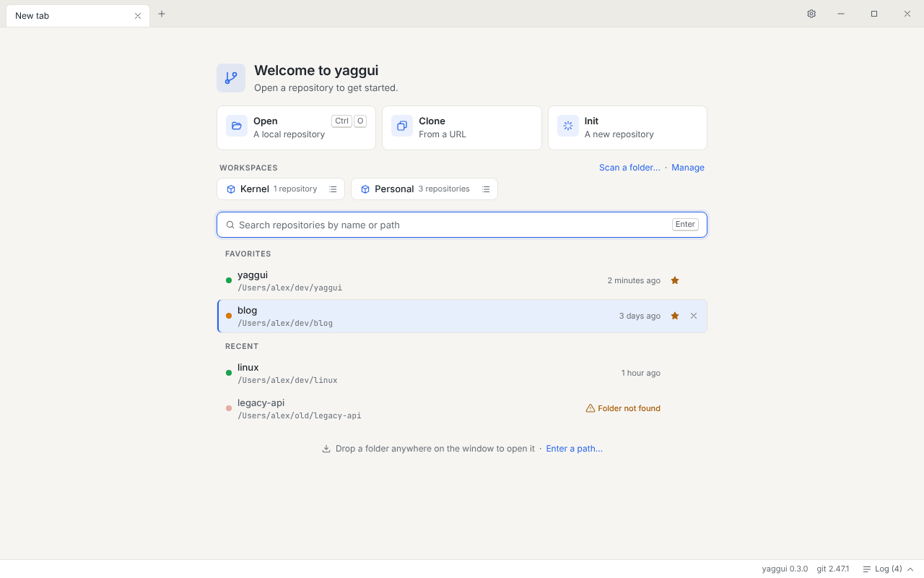Open the Personal workspace

click(424, 189)
